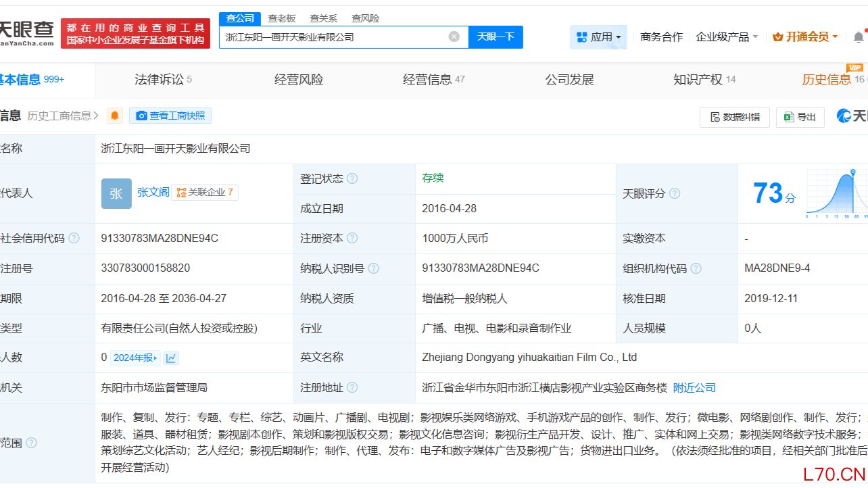
Task: Open the 附近公司 link
Action: pyautogui.click(x=694, y=388)
